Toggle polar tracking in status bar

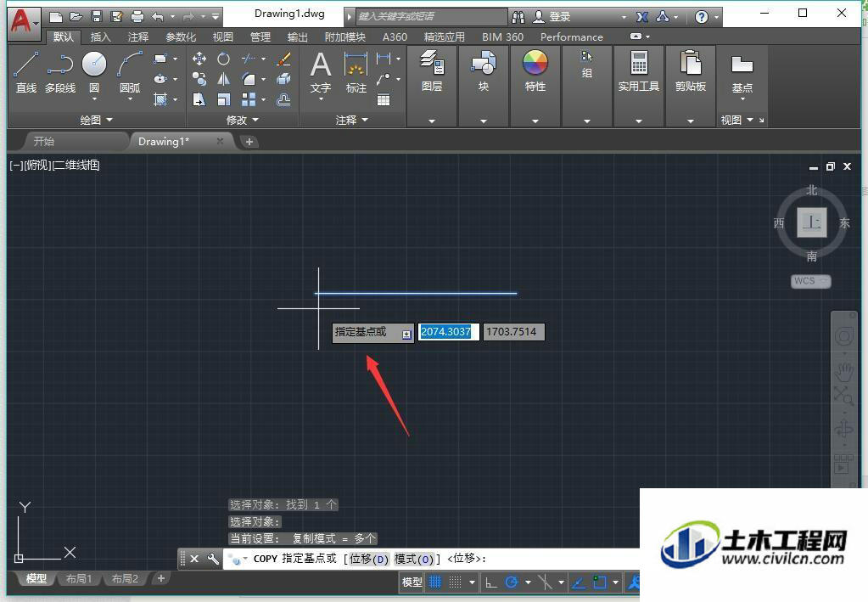(x=512, y=582)
